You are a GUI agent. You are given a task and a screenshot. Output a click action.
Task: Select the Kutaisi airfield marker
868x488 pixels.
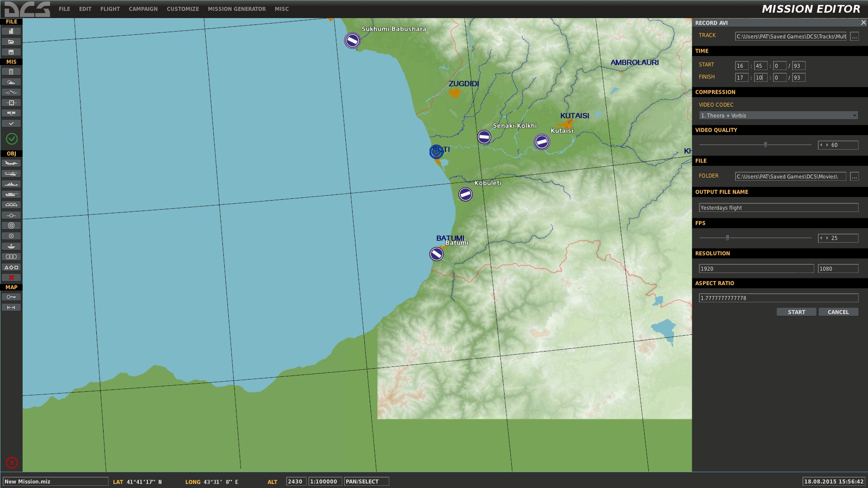[x=542, y=142]
